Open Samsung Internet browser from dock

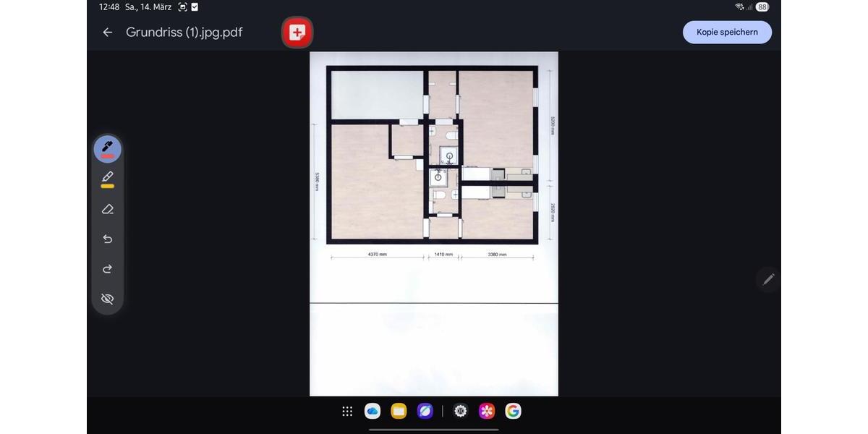pyautogui.click(x=425, y=411)
